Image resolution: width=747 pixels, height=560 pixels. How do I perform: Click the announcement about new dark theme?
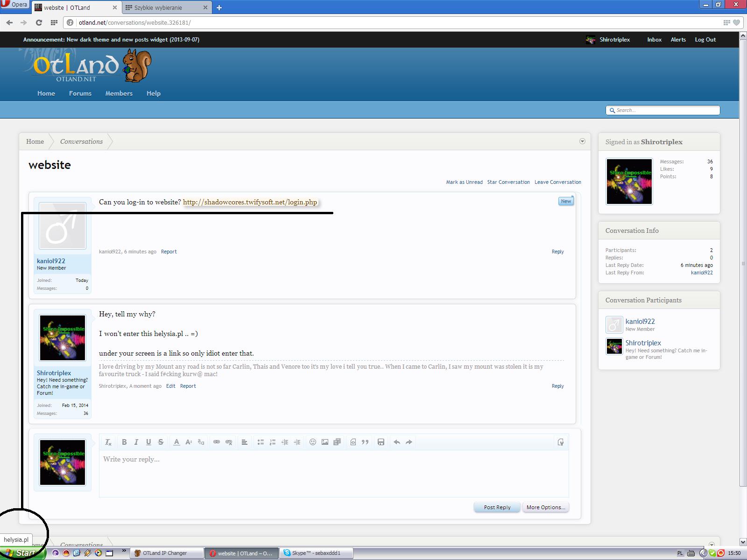[111, 40]
